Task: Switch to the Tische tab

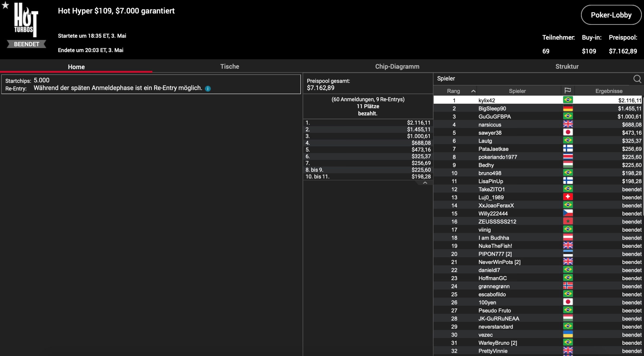Action: pos(229,67)
